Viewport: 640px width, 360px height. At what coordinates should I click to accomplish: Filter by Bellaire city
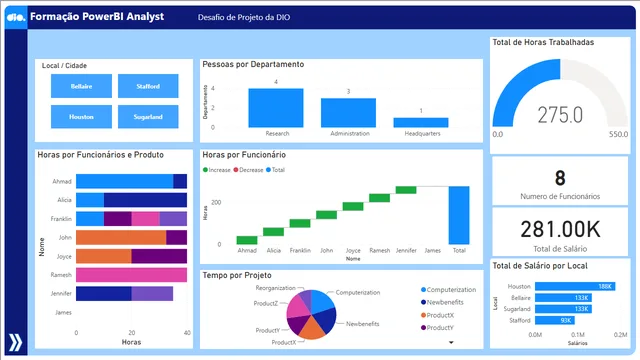pos(81,86)
